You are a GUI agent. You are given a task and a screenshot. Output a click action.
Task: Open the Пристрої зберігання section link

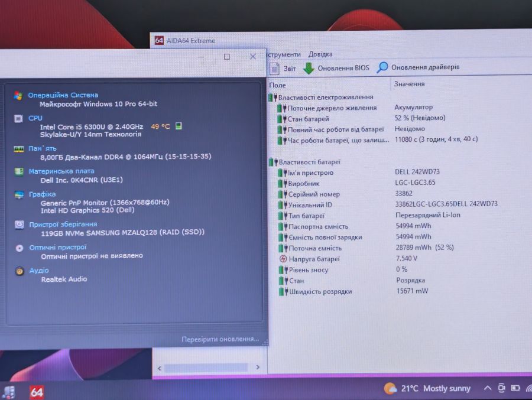(x=63, y=225)
